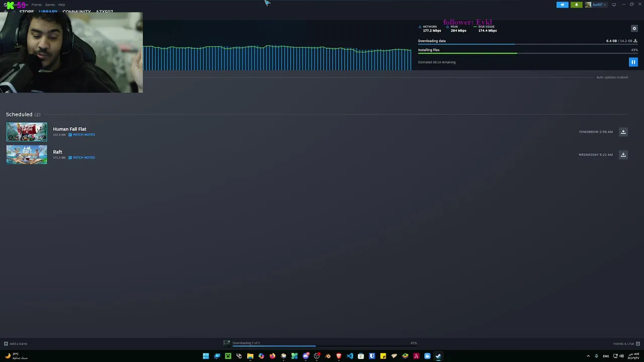Click the Steam taskbar icon
644x362 pixels.
tap(438, 356)
